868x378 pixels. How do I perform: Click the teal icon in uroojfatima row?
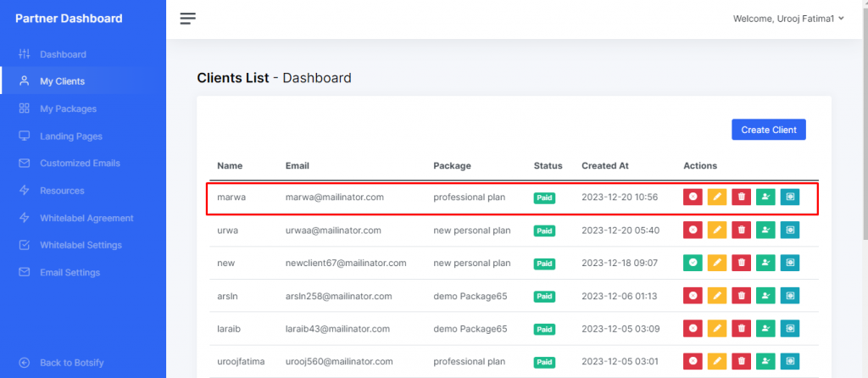pos(790,361)
